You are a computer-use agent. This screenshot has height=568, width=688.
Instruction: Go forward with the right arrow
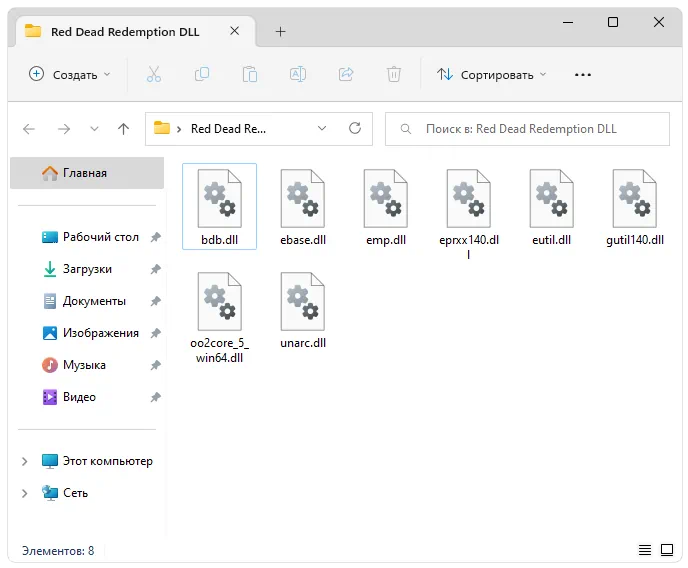pos(64,129)
